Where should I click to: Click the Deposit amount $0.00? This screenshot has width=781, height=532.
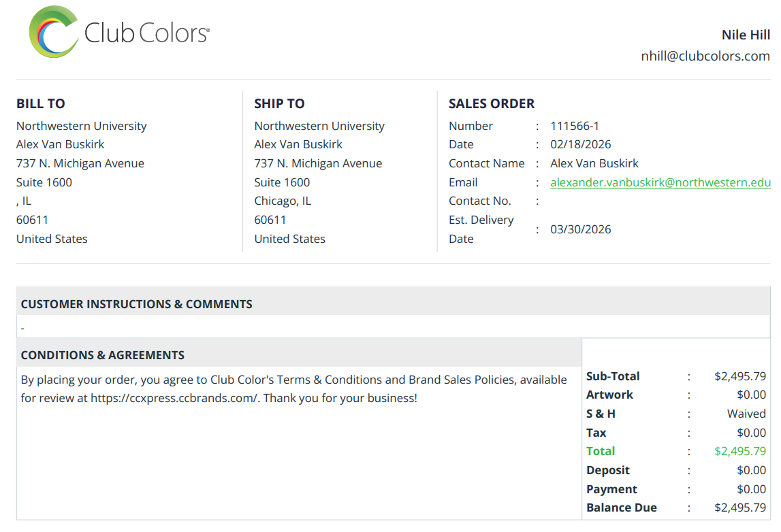click(x=752, y=470)
